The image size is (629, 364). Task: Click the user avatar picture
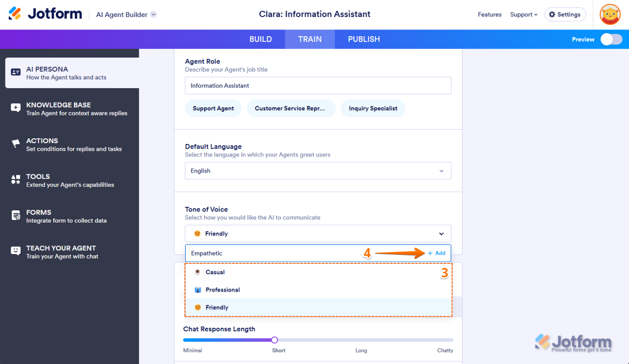click(610, 15)
